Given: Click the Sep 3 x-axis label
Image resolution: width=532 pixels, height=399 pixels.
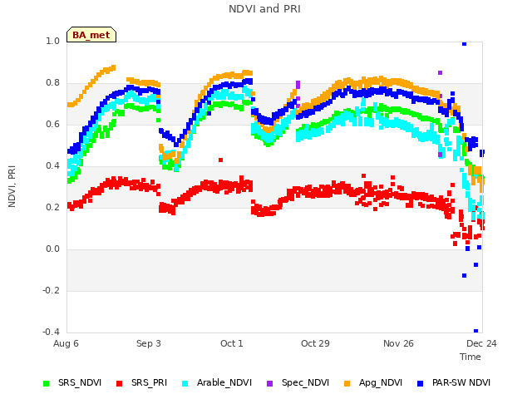Looking at the screenshot, I should pos(149,343).
